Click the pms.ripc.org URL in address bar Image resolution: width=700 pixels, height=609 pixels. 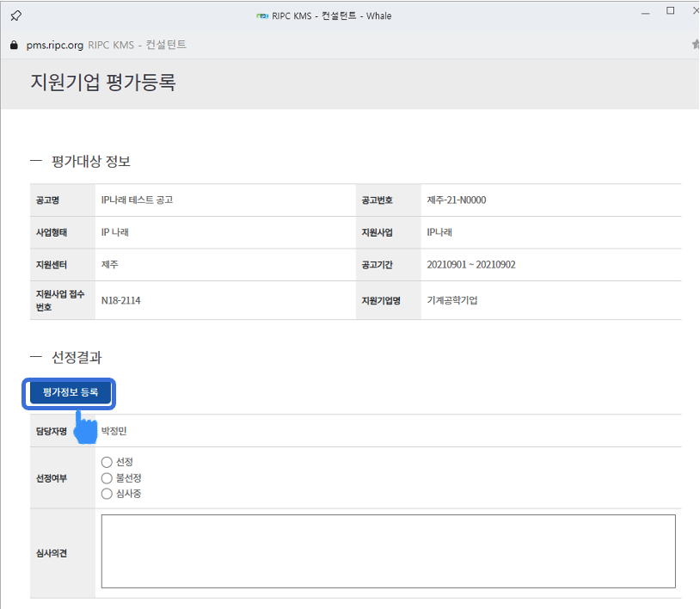(54, 45)
